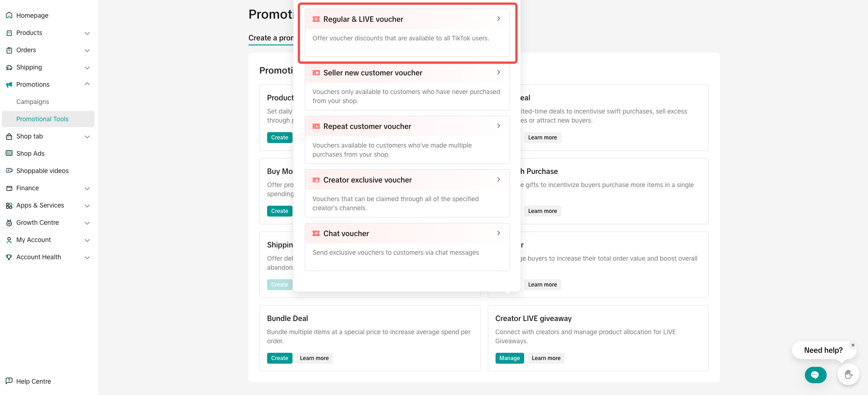
Task: Expand the Account Health menu
Action: click(87, 257)
